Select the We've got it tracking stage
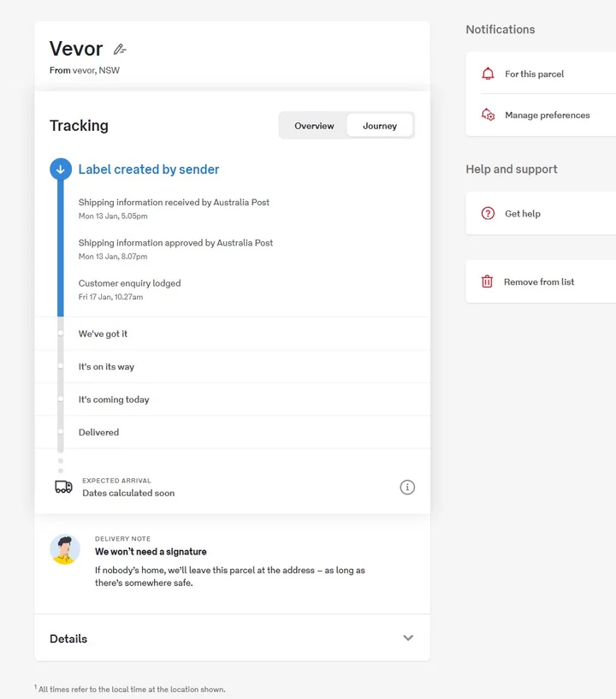This screenshot has width=616, height=699. tap(103, 333)
